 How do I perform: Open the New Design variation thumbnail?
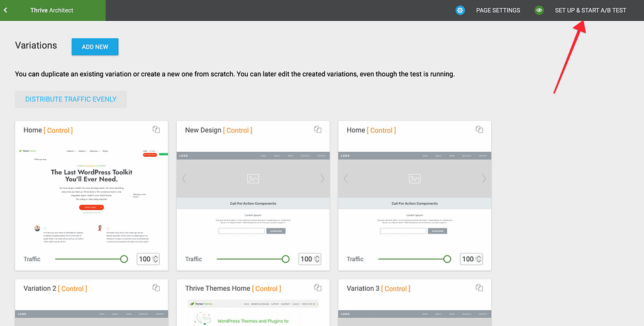coord(253,195)
